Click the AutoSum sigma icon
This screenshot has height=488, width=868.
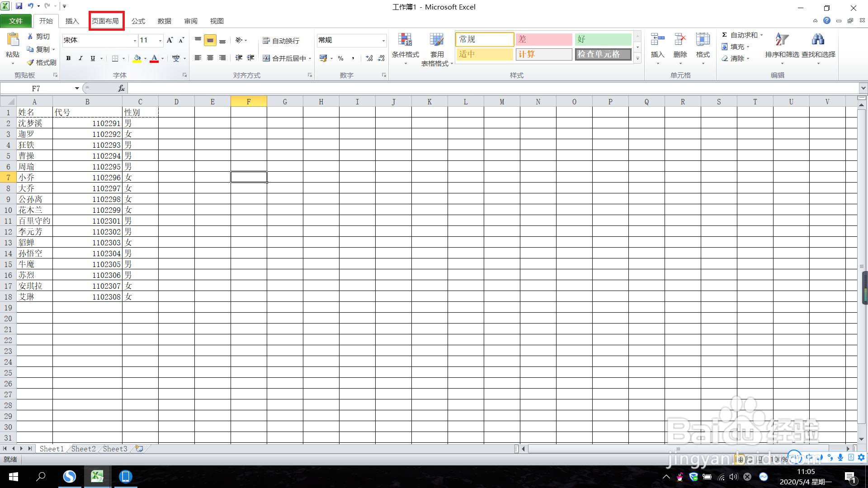pos(724,35)
